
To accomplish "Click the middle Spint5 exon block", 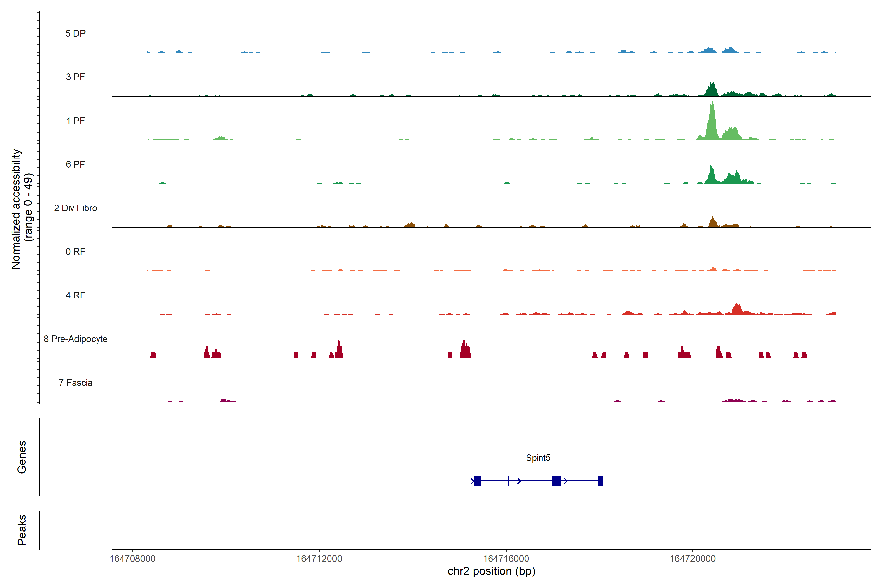I will [556, 481].
